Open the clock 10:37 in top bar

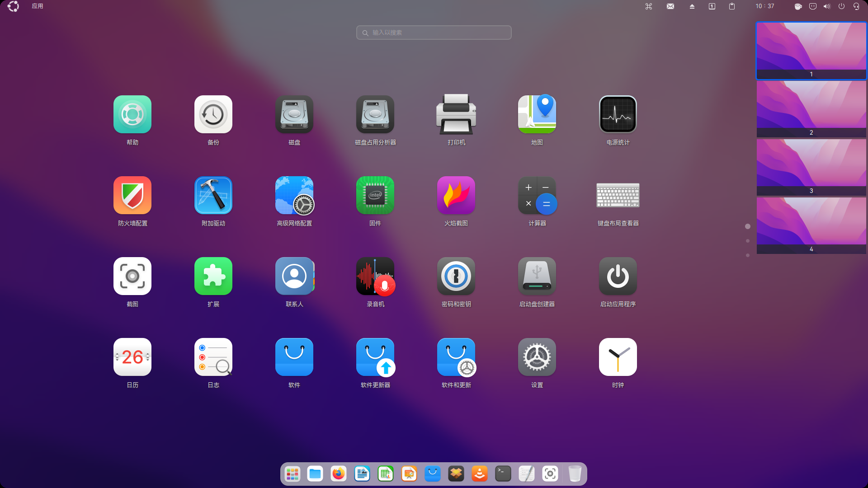pyautogui.click(x=765, y=6)
